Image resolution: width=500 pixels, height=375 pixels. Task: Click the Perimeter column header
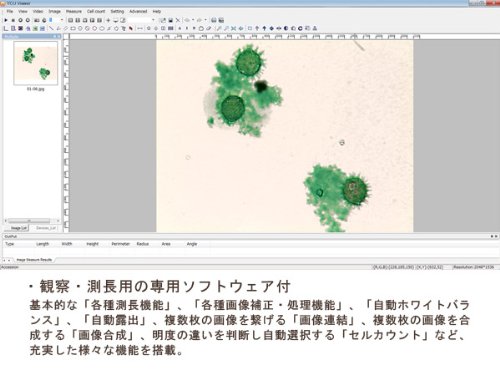click(x=120, y=244)
